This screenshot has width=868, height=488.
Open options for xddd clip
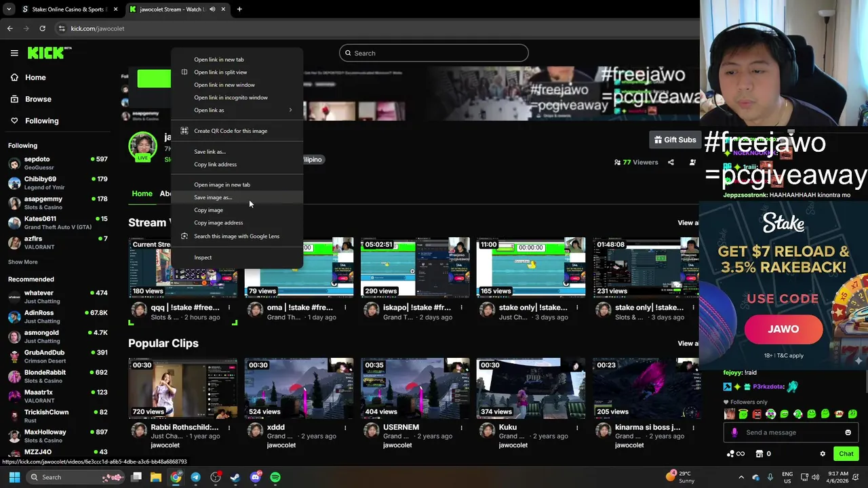click(345, 428)
